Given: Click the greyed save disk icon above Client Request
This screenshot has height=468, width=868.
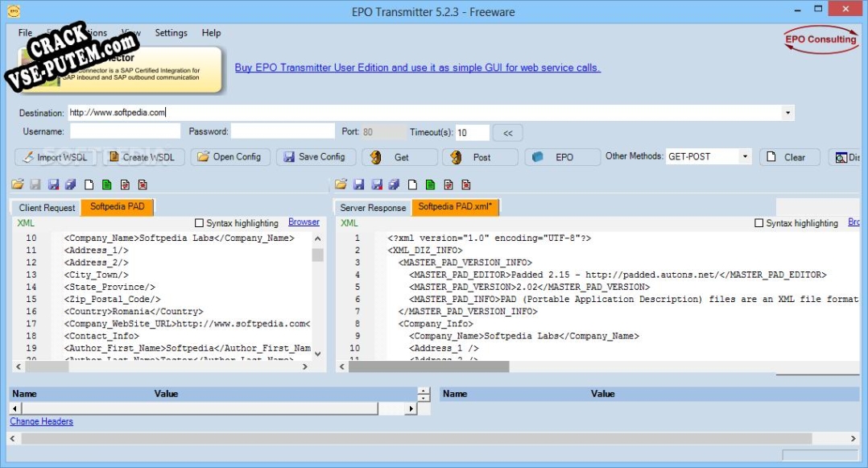Looking at the screenshot, I should pyautogui.click(x=35, y=184).
